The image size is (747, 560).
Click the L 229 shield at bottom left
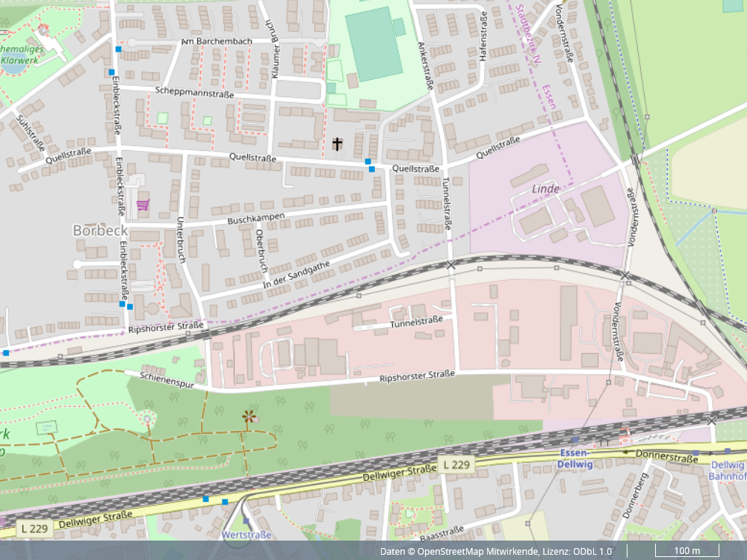point(34,529)
